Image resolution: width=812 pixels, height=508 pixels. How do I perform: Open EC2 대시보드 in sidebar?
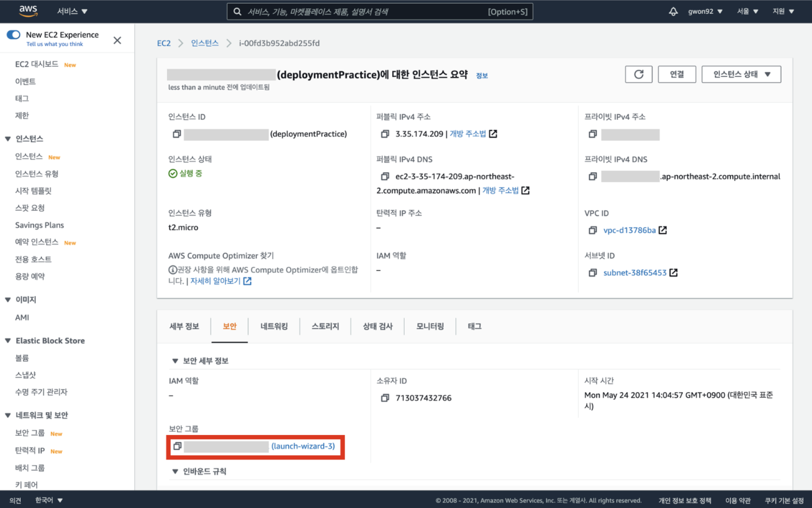37,64
